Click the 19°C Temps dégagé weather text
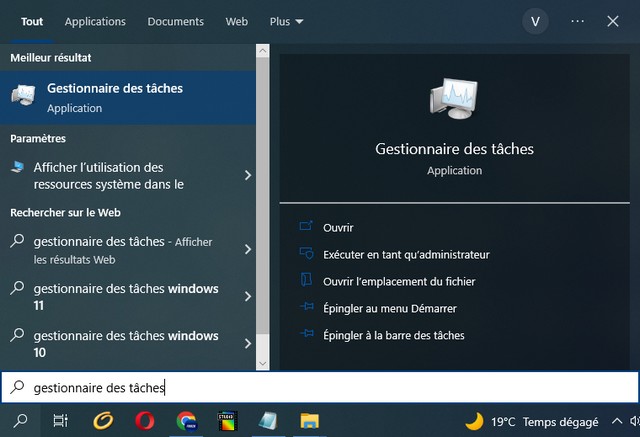The width and height of the screenshot is (640, 437). [544, 421]
